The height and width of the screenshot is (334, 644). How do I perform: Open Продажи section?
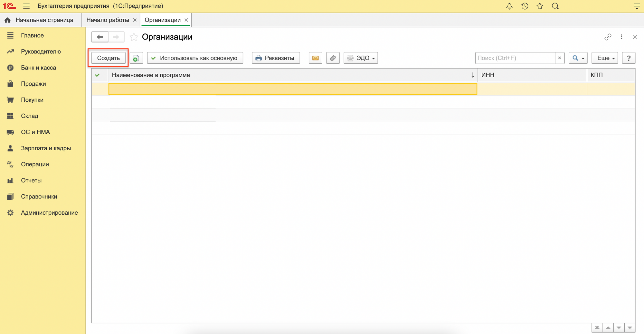[x=33, y=84]
